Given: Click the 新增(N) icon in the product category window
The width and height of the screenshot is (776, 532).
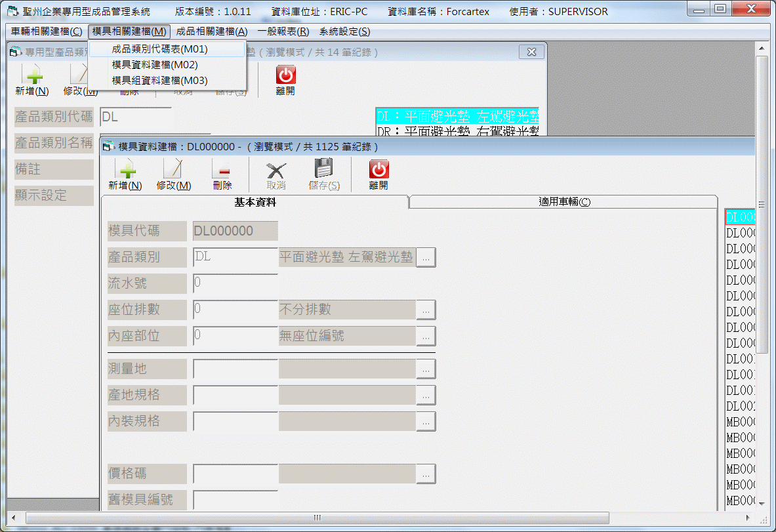Looking at the screenshot, I should tap(32, 75).
